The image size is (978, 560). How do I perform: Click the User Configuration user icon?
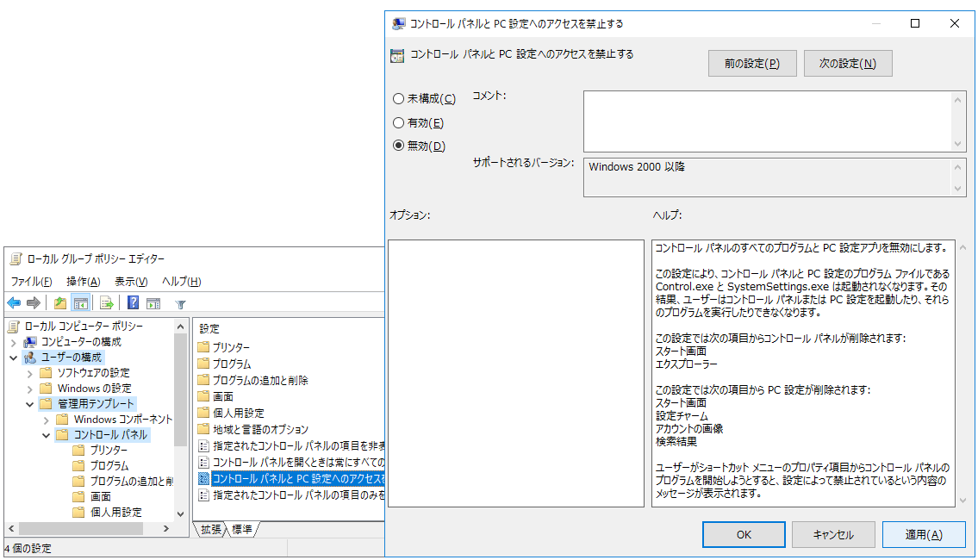tap(30, 358)
